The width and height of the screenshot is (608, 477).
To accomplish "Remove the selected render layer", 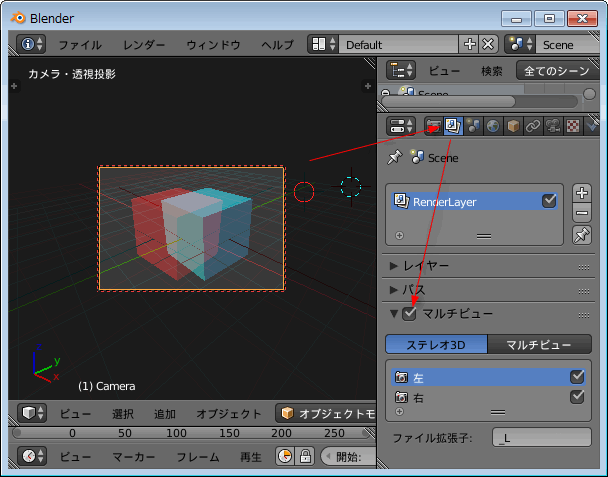I will tap(582, 213).
